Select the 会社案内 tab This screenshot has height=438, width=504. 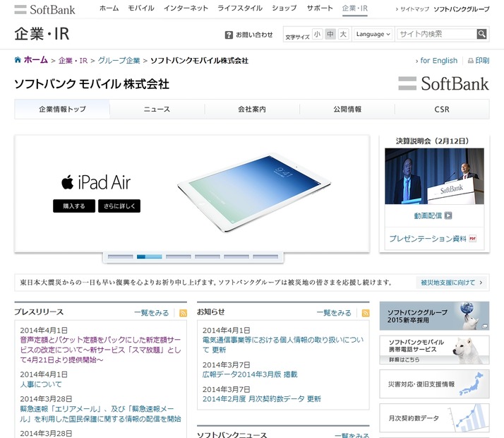point(252,109)
